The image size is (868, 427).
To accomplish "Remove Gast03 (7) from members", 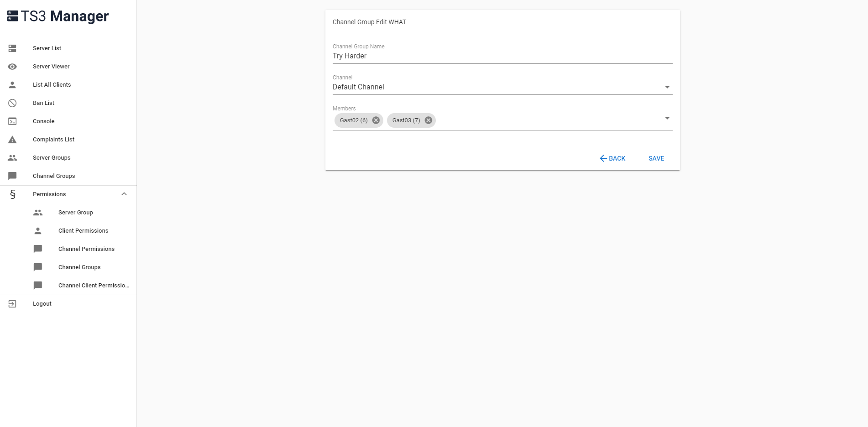I will pos(428,120).
